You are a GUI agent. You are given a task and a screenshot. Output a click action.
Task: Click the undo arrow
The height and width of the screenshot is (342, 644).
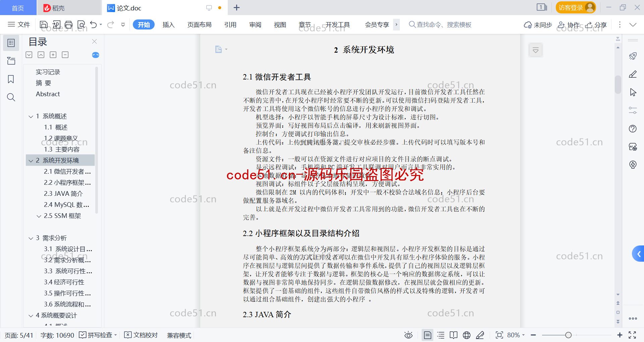tap(94, 24)
